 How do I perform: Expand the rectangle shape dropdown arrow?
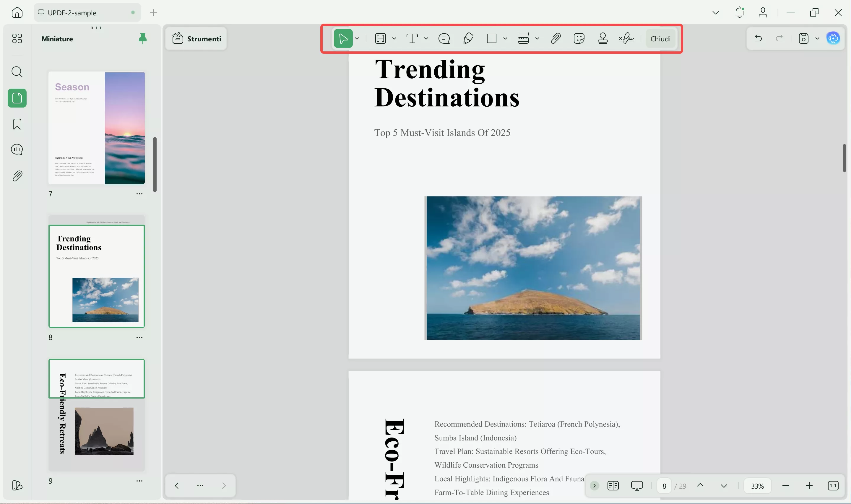tap(505, 38)
